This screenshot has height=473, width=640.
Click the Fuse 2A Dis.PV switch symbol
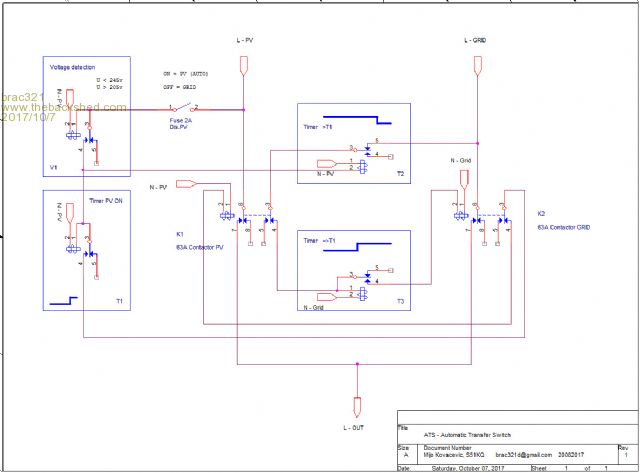point(184,108)
